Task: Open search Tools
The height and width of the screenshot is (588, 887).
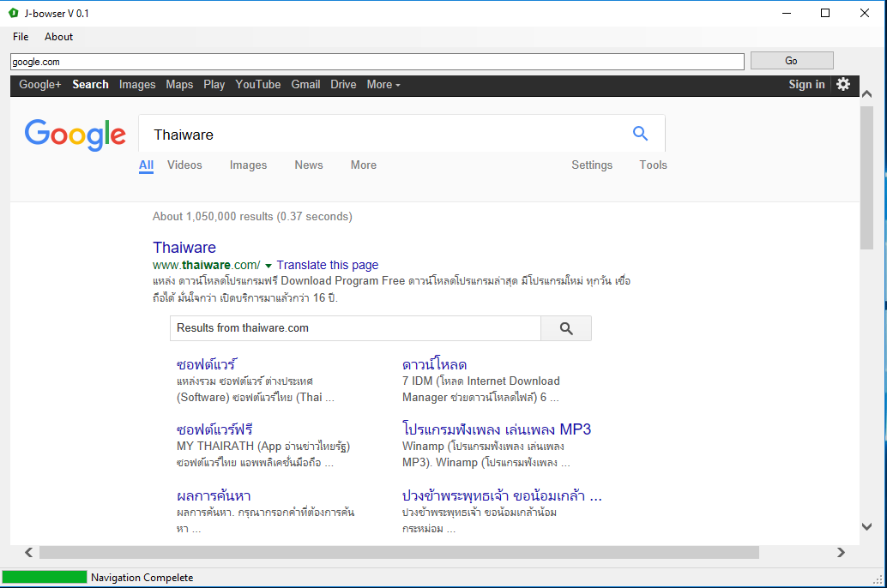Action: (654, 165)
